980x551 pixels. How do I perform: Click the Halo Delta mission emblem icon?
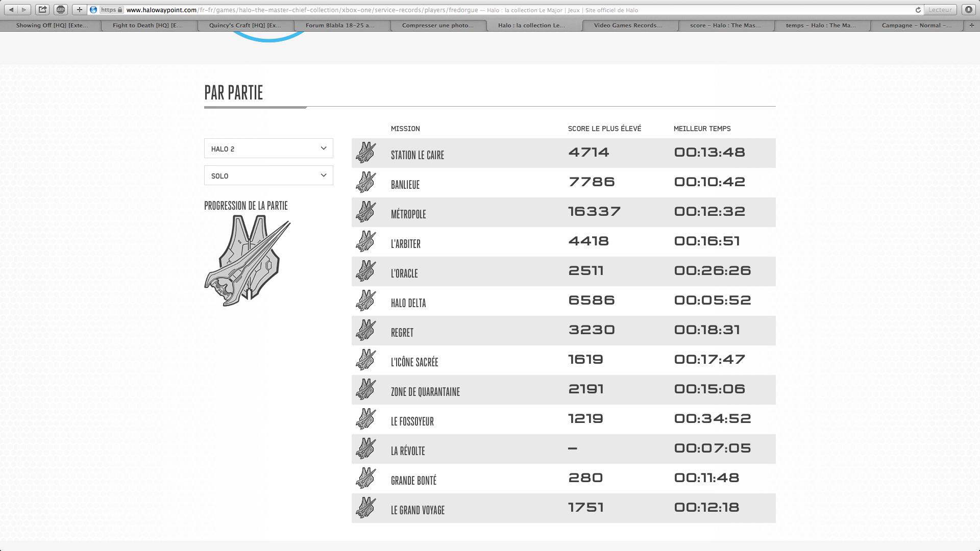click(x=366, y=300)
